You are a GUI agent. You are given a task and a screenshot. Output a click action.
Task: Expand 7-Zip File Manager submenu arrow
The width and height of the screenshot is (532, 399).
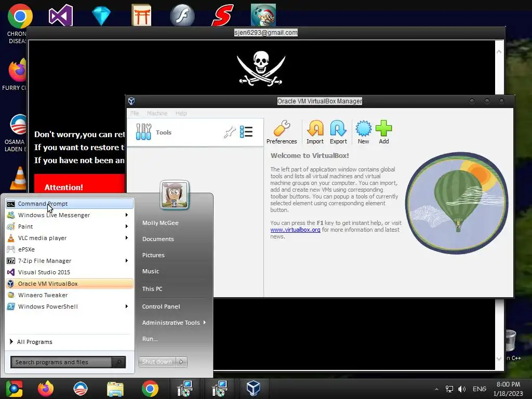point(127,261)
